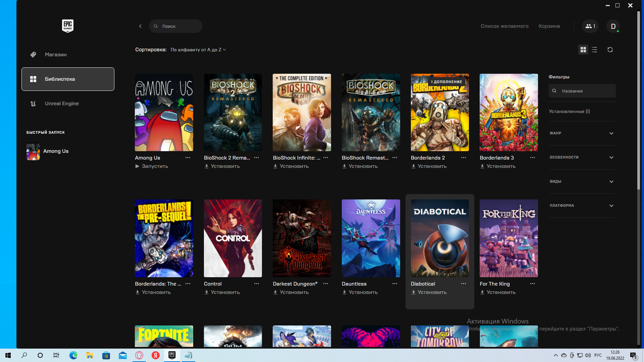The height and width of the screenshot is (362, 644).
Task: Open the Wishlist link
Action: [x=504, y=26]
